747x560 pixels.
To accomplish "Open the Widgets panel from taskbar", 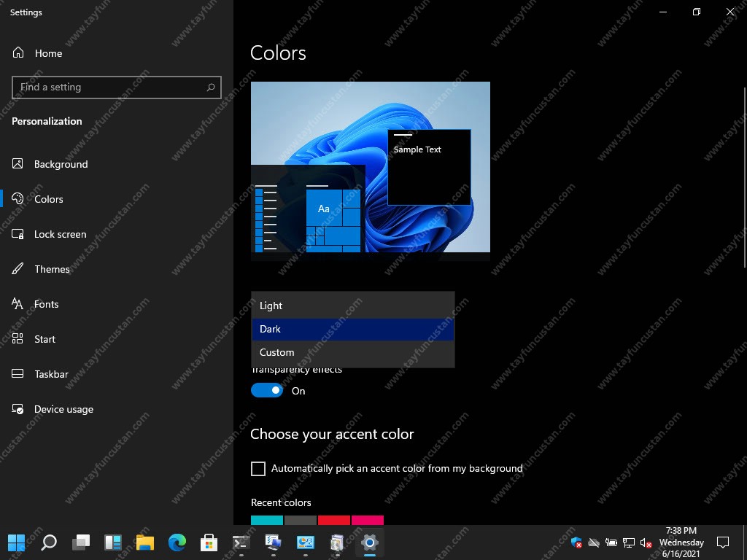I will (x=113, y=542).
